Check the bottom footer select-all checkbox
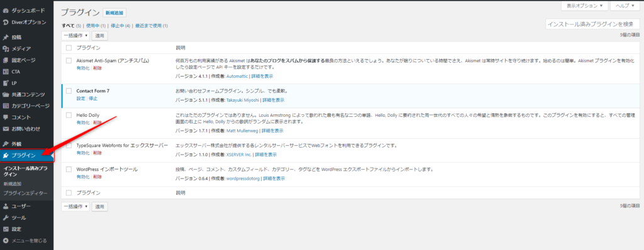 (69, 193)
